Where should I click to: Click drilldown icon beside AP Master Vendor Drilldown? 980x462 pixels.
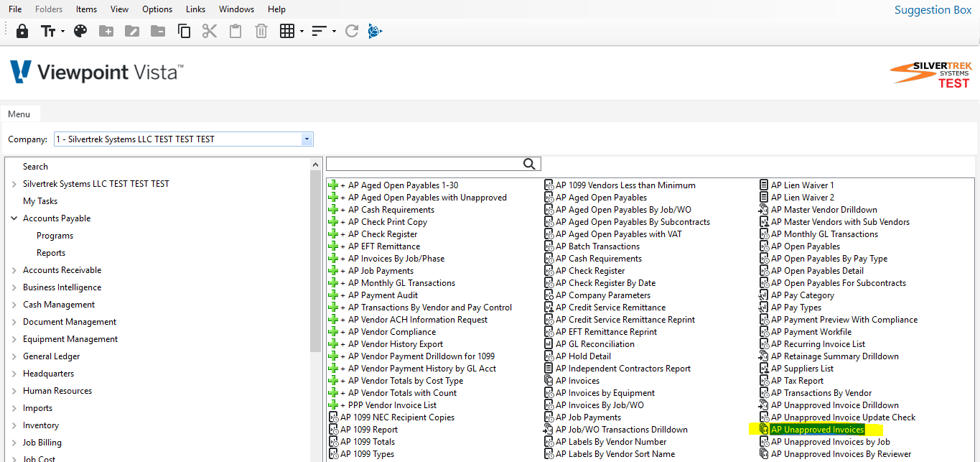pos(764,210)
